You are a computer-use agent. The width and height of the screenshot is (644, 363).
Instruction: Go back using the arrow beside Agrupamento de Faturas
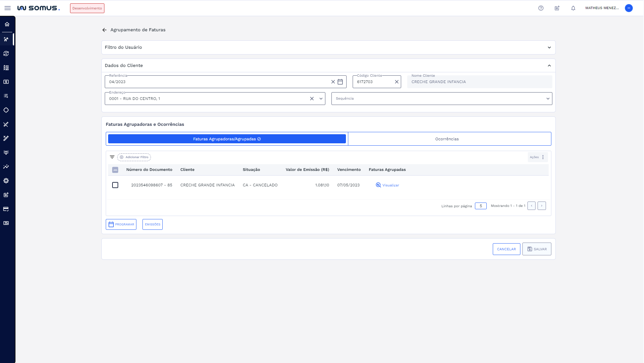click(x=104, y=30)
